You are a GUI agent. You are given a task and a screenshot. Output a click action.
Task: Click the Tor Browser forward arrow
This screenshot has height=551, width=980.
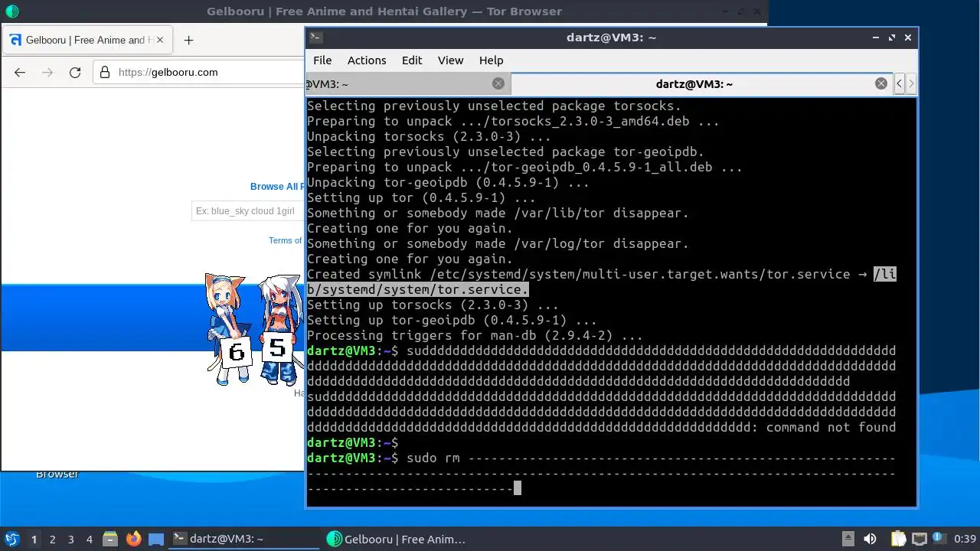point(47,72)
